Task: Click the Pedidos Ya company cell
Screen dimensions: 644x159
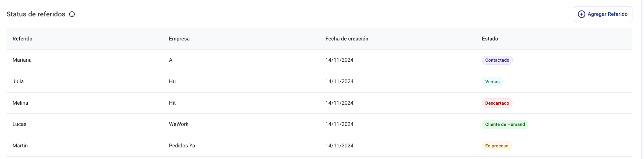Action: pos(182,146)
